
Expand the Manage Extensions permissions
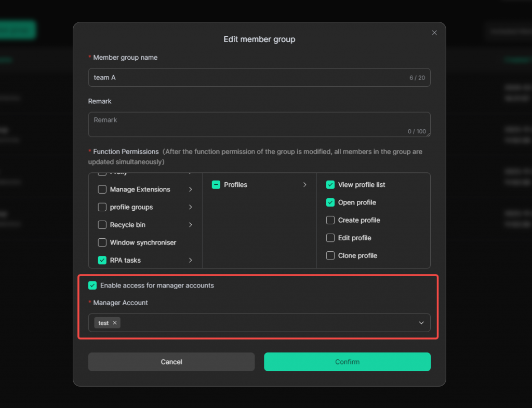191,189
